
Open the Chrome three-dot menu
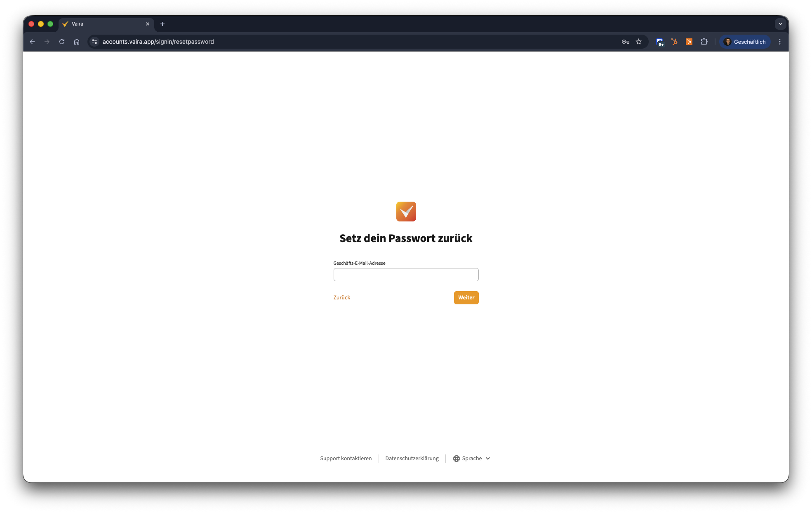(x=779, y=42)
